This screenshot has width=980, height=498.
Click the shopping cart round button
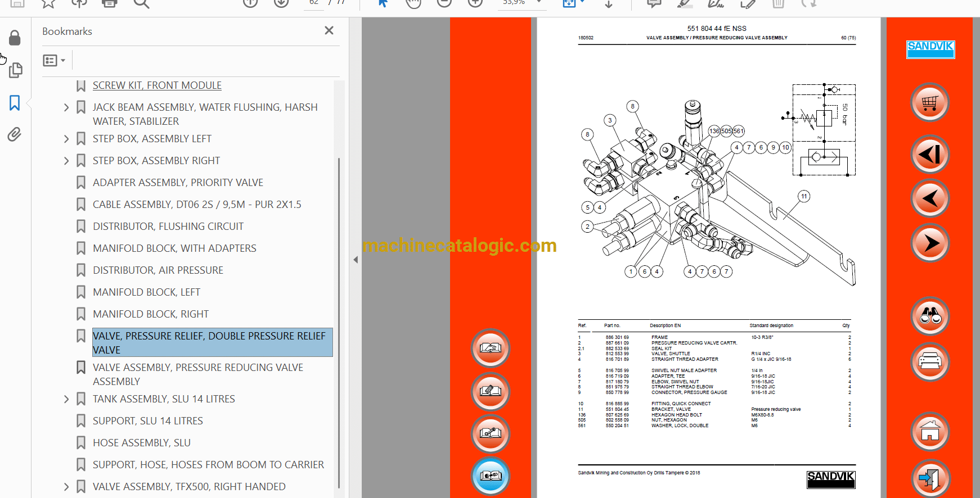pyautogui.click(x=930, y=103)
